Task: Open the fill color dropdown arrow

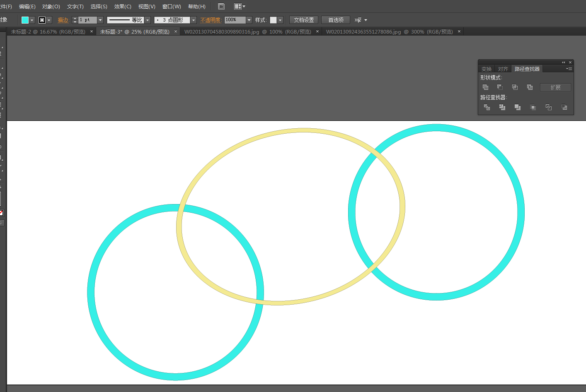Action: [32, 20]
